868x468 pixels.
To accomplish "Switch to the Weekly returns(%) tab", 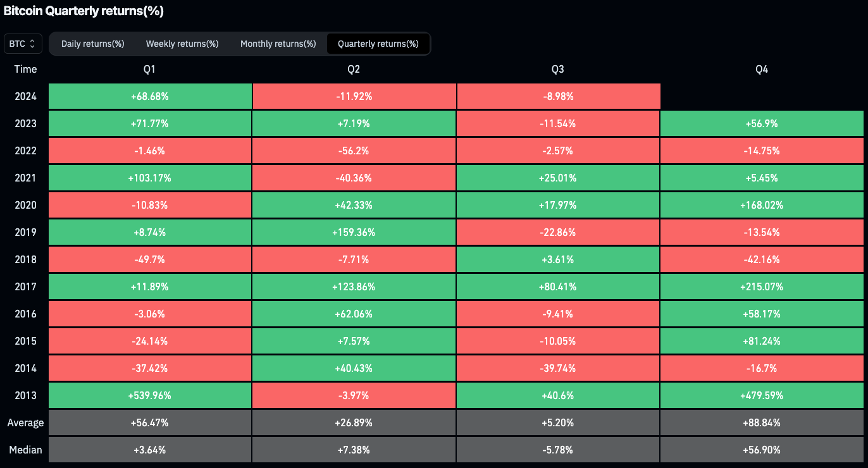I will click(182, 44).
